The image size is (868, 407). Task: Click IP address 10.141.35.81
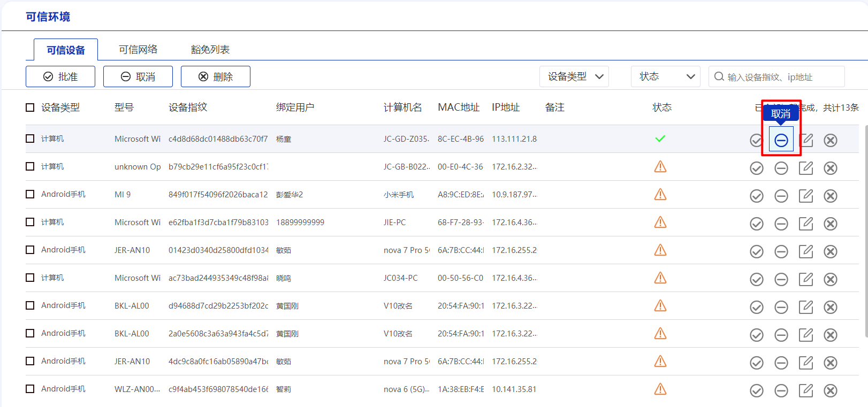coord(514,389)
